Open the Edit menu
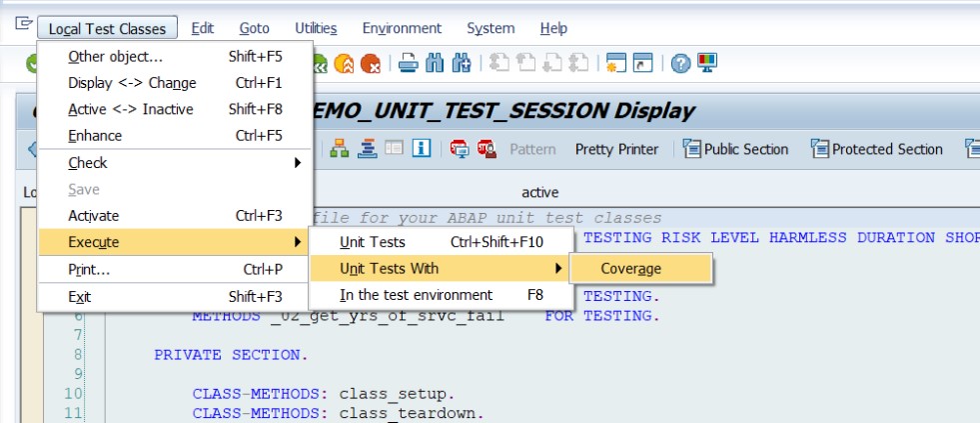980x423 pixels. click(203, 28)
